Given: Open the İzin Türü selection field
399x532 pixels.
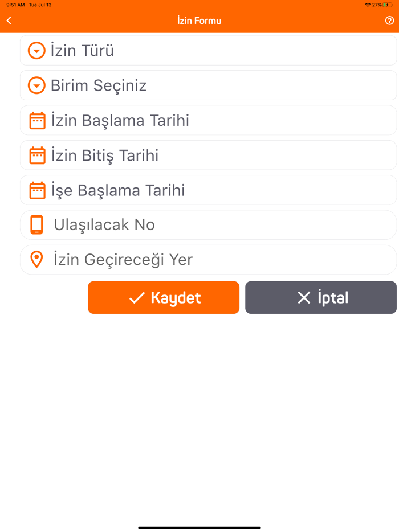Looking at the screenshot, I should (x=217, y=51).
